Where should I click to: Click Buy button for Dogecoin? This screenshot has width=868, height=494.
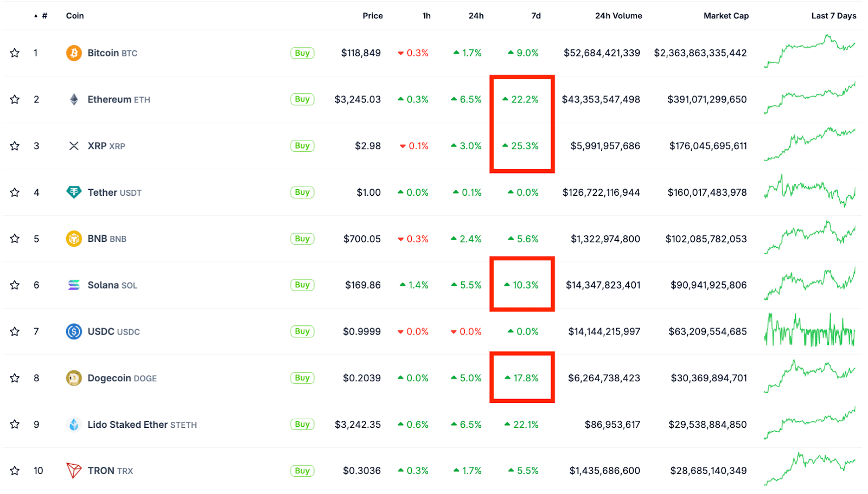pyautogui.click(x=302, y=378)
